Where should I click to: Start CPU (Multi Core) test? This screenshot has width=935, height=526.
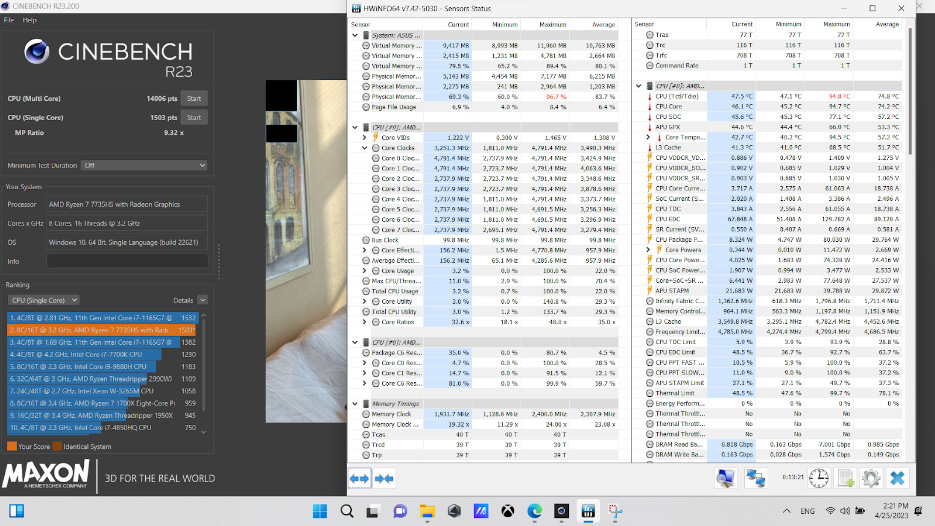coord(194,98)
